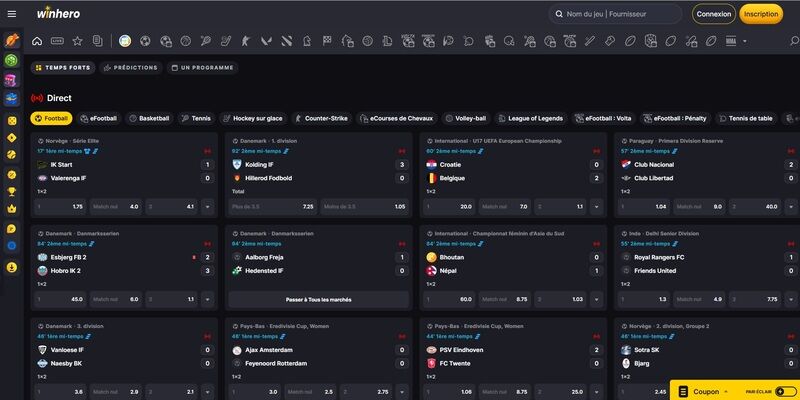Click the Connexion button
Screen dimensions: 800x400
714,14
